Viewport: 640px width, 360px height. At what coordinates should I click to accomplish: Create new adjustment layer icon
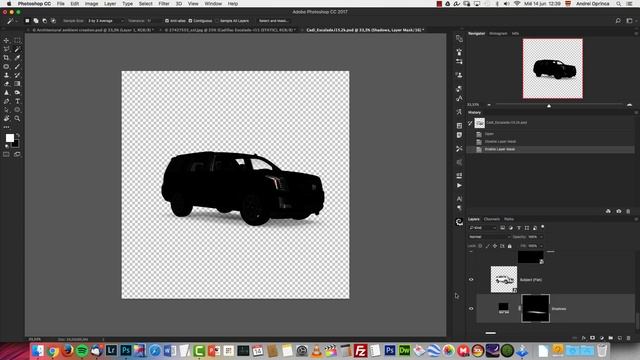click(x=602, y=338)
